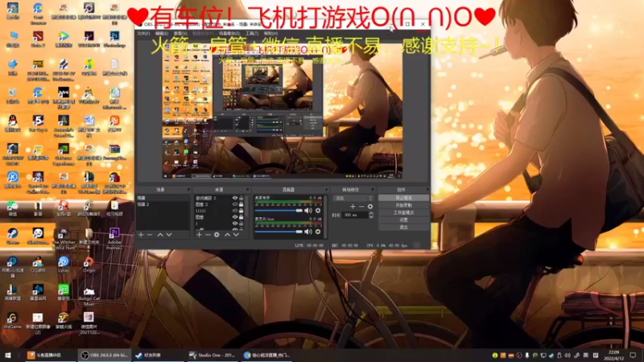Toggle lock for 图像 2 source
Image resolution: width=644 pixels, height=362 pixels.
[241, 204]
